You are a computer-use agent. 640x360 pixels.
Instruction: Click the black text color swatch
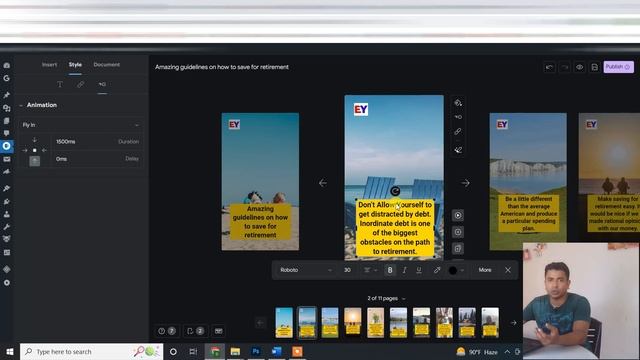pyautogui.click(x=453, y=270)
